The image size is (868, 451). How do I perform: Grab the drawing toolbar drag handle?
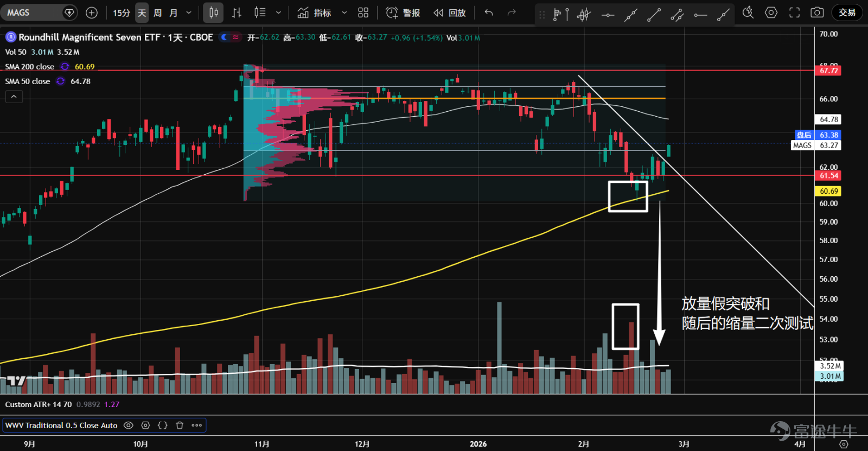click(x=542, y=15)
